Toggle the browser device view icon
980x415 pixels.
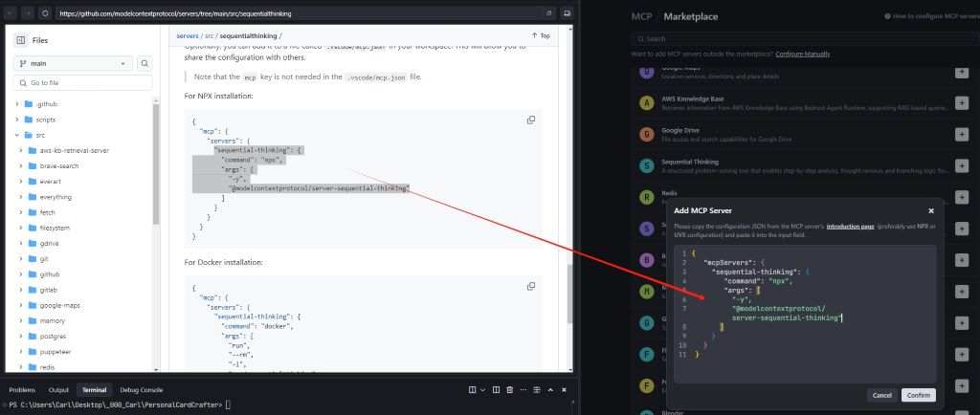[x=567, y=13]
